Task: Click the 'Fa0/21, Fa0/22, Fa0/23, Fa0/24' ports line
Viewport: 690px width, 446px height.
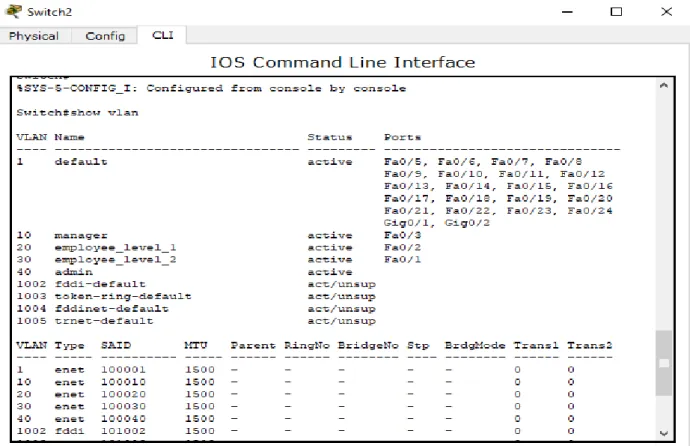Action: click(x=498, y=211)
